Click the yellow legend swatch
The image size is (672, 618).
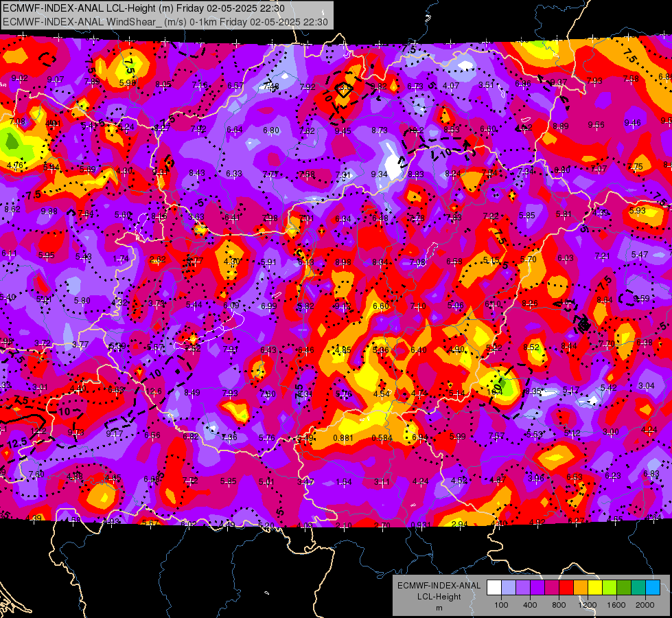click(595, 588)
